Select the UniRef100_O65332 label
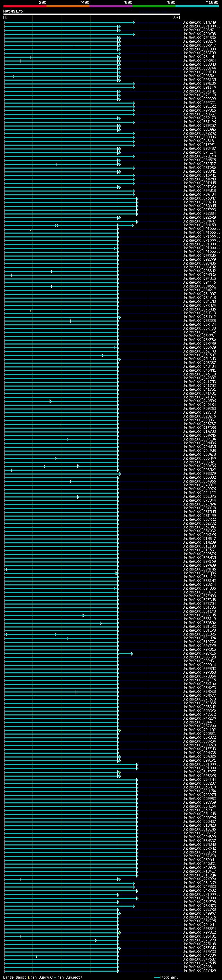The height and width of the screenshot is (980, 222). tap(199, 477)
